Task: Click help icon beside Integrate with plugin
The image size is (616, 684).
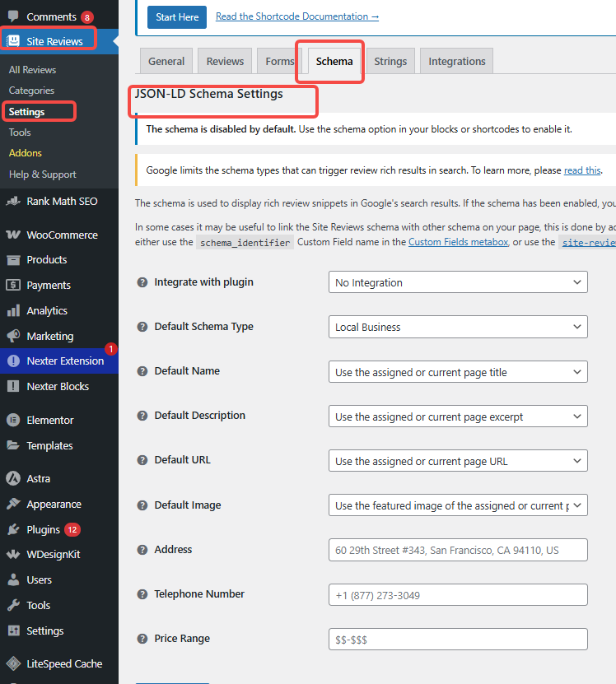Action: pos(142,282)
